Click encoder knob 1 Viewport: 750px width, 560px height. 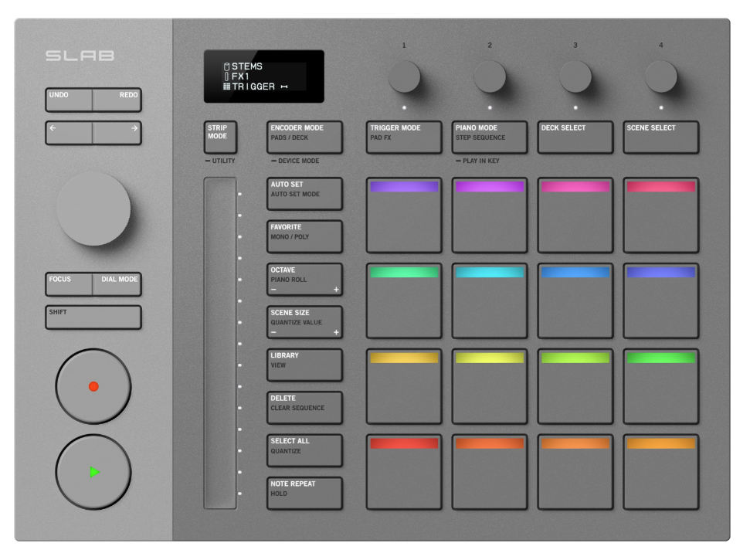[404, 76]
